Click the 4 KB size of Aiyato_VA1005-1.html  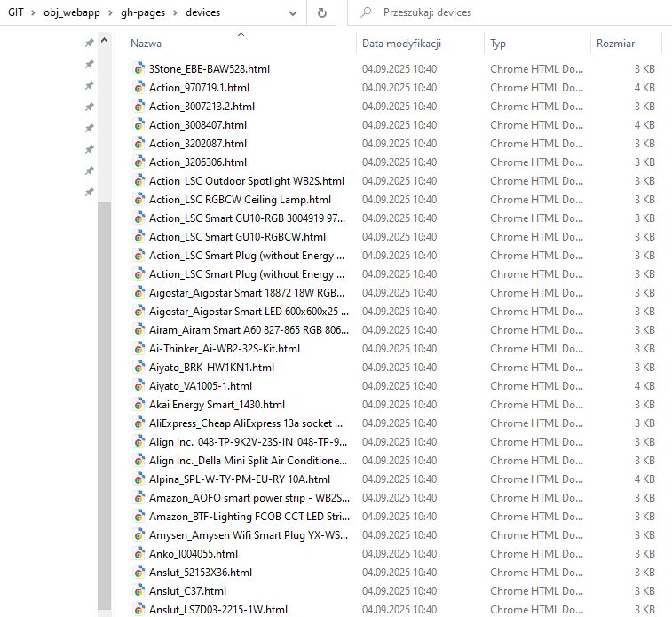click(644, 386)
